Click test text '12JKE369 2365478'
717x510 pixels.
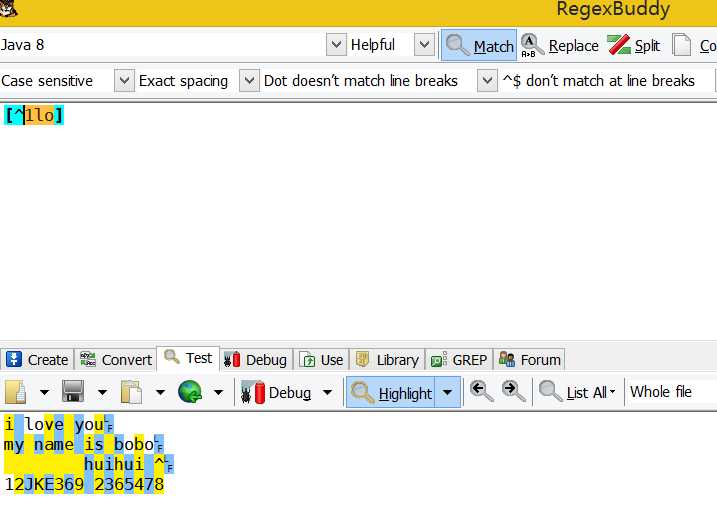click(x=84, y=484)
